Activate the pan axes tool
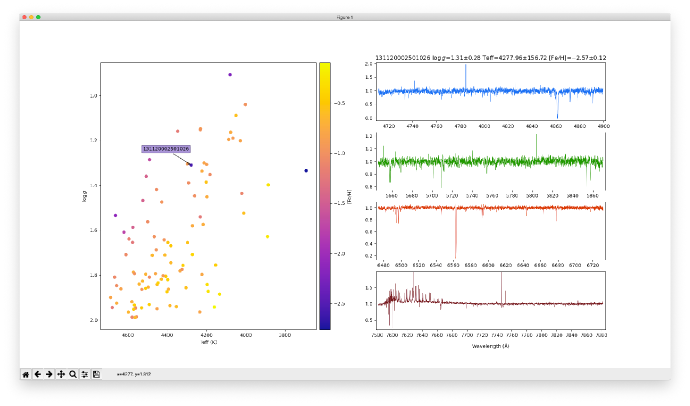The width and height of the screenshot is (690, 406). 61,373
